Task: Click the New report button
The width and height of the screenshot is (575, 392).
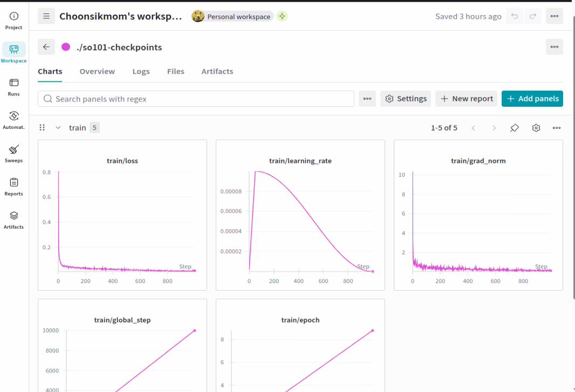Action: coord(466,99)
